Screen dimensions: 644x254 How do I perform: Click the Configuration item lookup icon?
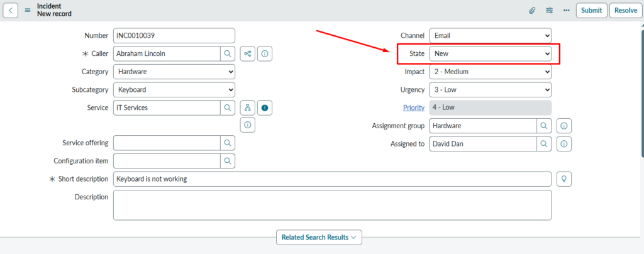click(x=228, y=161)
